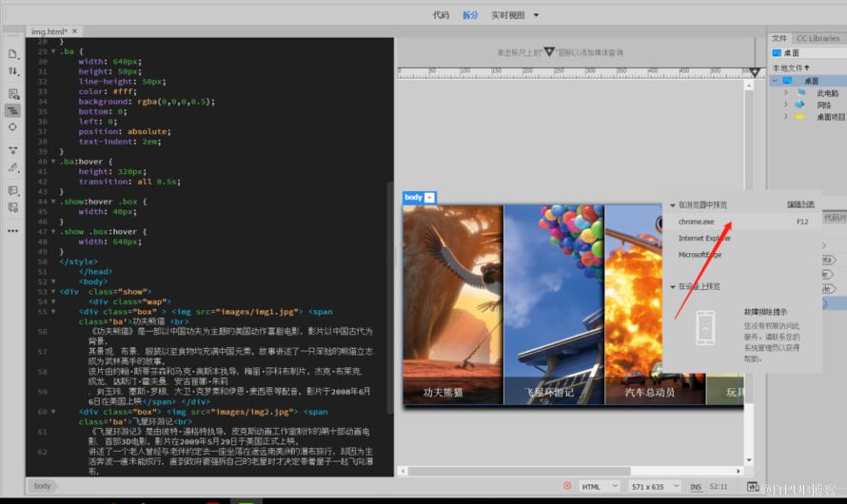Switch to Split view (拆分)

coord(470,15)
